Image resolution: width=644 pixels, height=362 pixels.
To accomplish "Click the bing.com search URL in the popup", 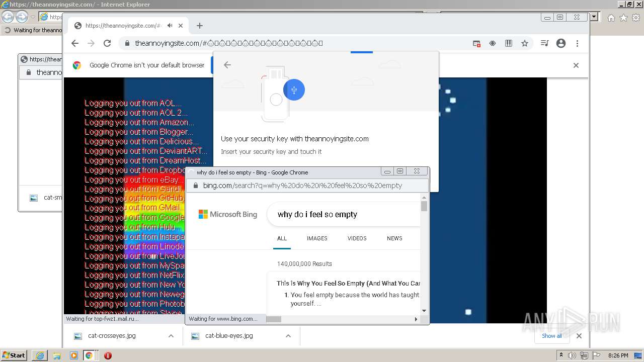I will click(302, 186).
